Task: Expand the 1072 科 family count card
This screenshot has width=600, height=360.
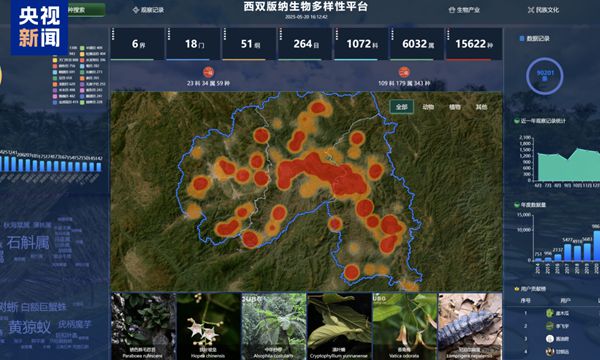Action: 362,44
